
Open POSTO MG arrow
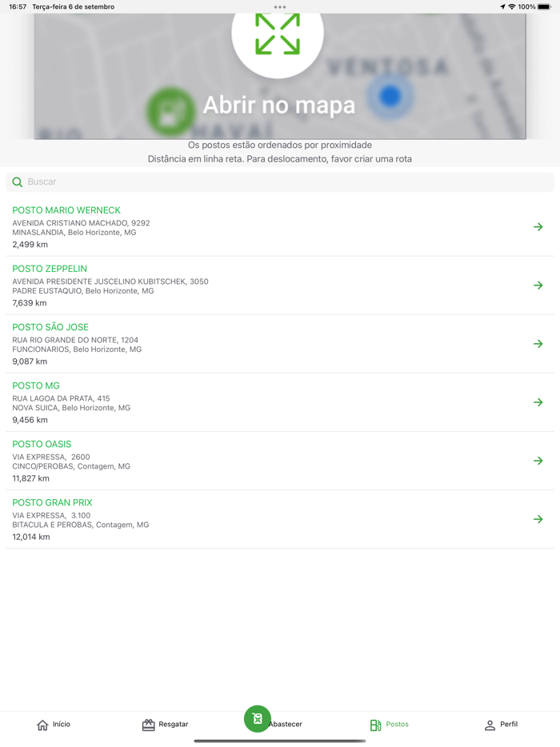(538, 402)
